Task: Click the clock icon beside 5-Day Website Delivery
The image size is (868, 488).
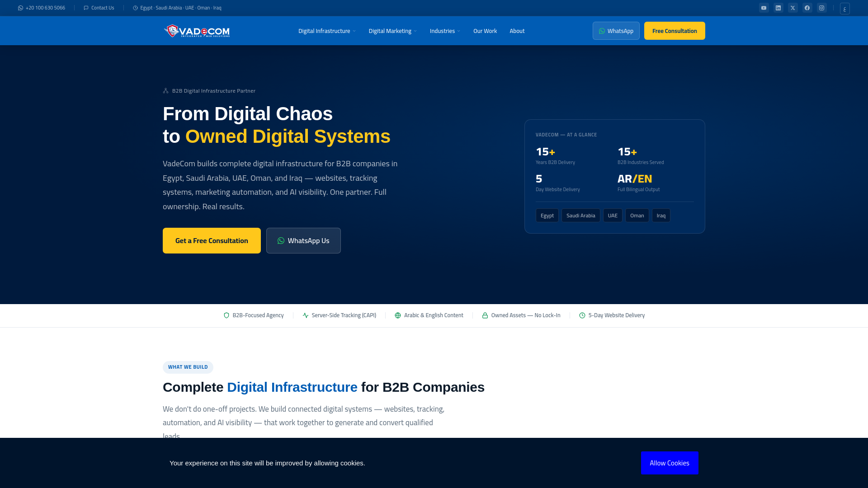Action: (x=582, y=315)
